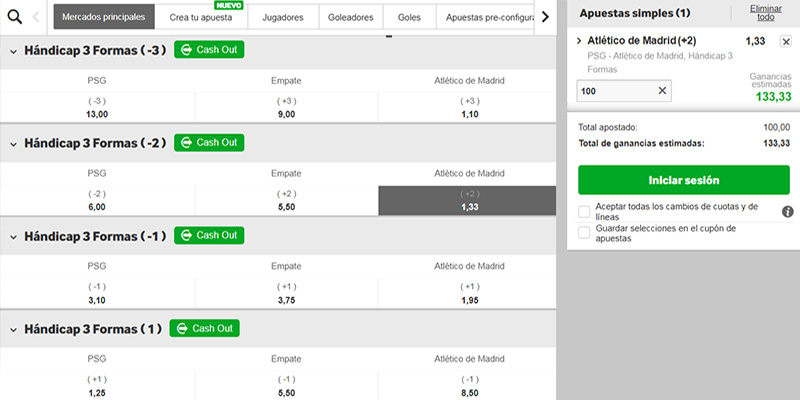Screen dimensions: 800x400
Task: Click Cash Out badge for Hándicap -3
Action: 209,50
